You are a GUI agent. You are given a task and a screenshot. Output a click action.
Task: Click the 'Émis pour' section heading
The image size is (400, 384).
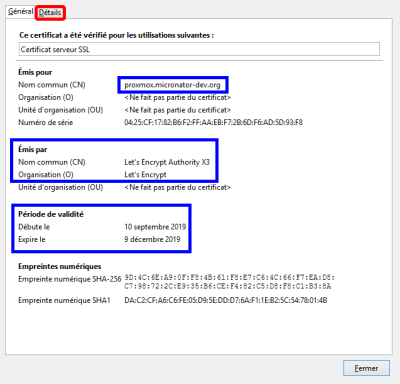click(x=35, y=72)
